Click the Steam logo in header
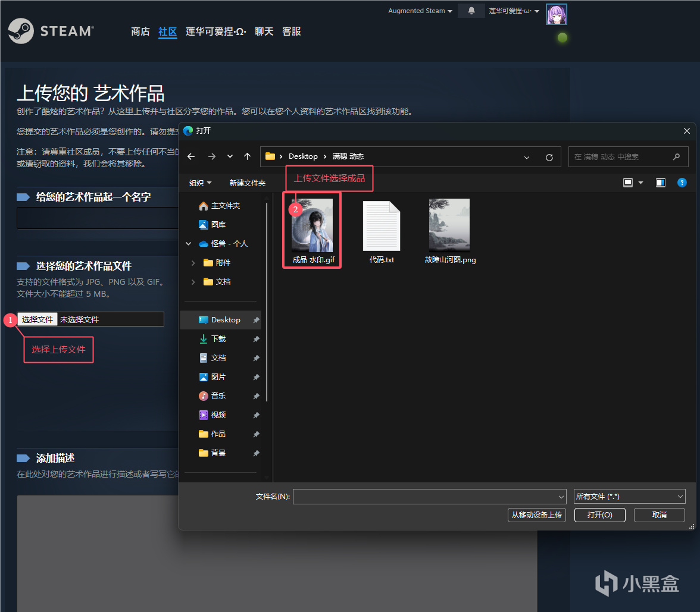The height and width of the screenshot is (612, 700). tap(51, 31)
